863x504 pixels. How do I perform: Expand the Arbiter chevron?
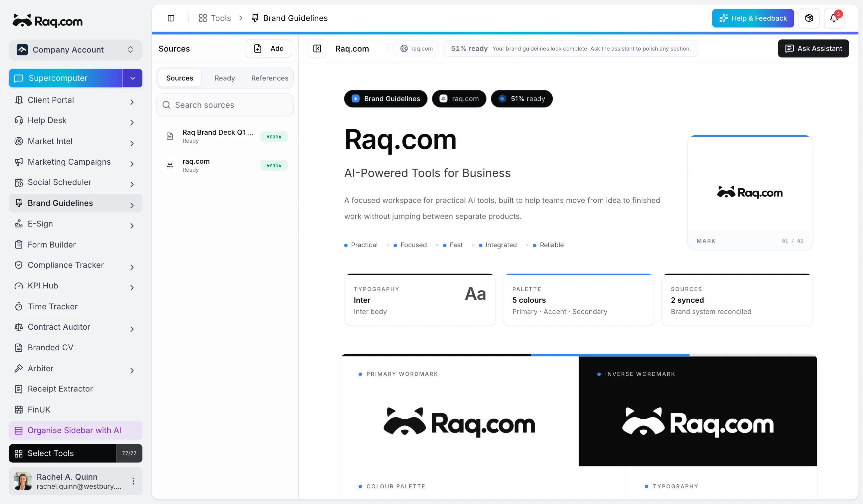[132, 371]
